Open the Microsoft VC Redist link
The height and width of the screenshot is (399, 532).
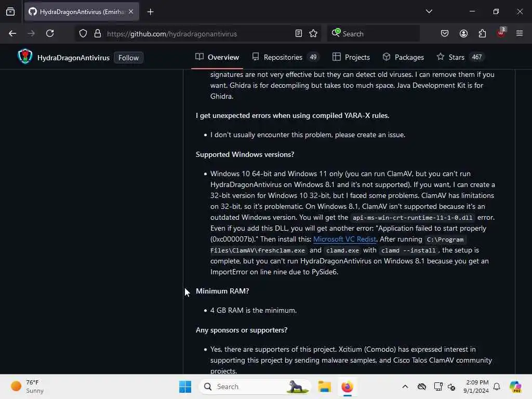point(344,239)
